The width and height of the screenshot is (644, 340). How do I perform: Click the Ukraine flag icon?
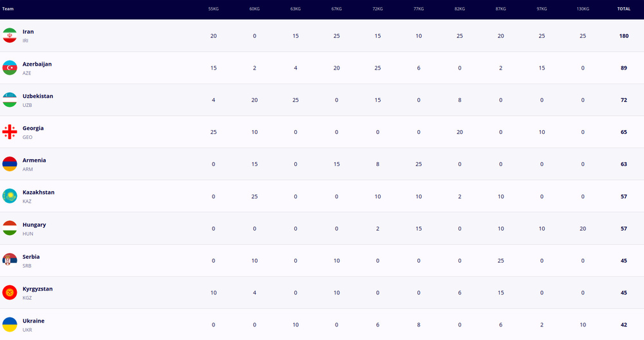(x=10, y=325)
